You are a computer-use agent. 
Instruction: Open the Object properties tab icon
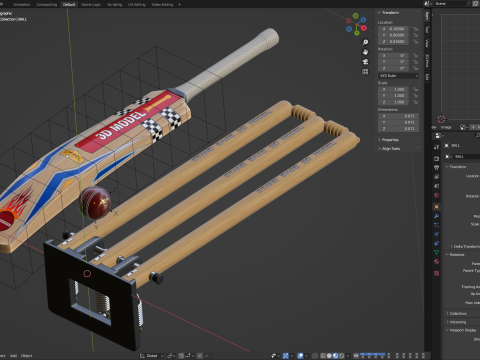pyautogui.click(x=436, y=207)
